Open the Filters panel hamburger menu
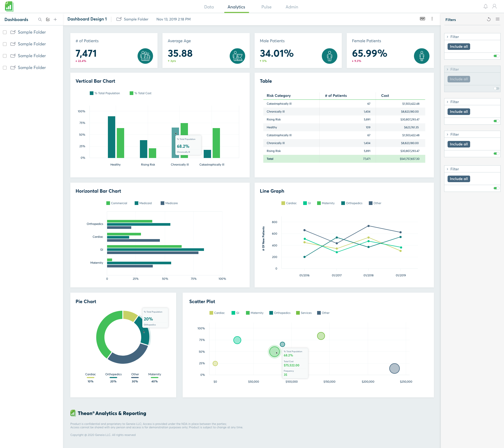The width and height of the screenshot is (504, 448). pos(497,19)
